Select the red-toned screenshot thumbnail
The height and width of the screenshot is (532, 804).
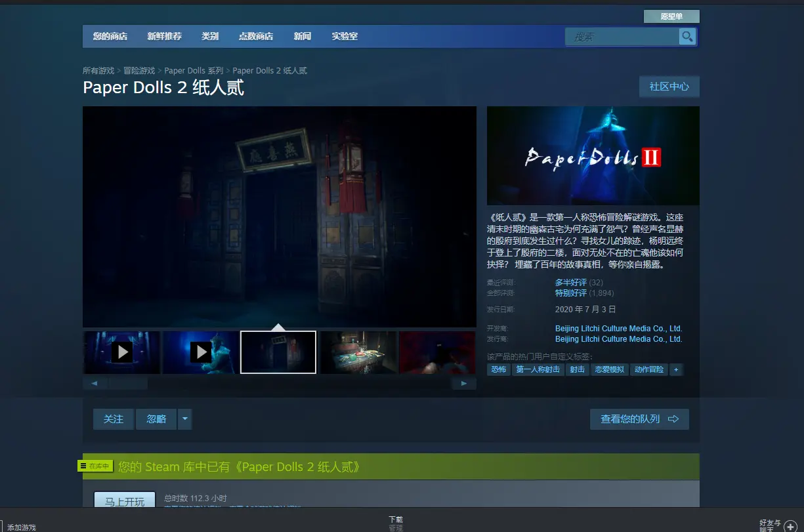(437, 352)
